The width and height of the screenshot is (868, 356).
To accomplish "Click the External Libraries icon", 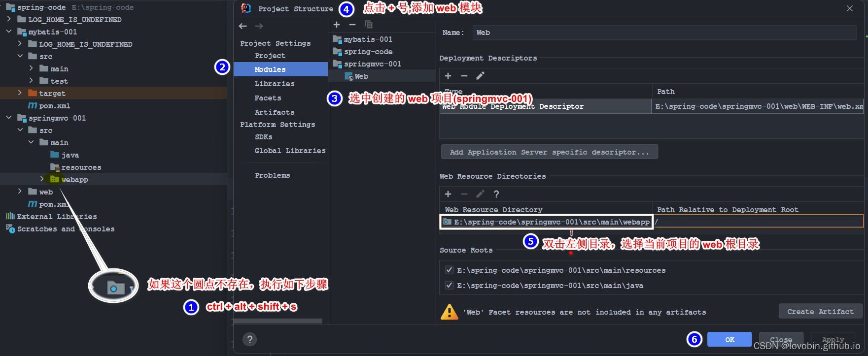I will pyautogui.click(x=10, y=216).
